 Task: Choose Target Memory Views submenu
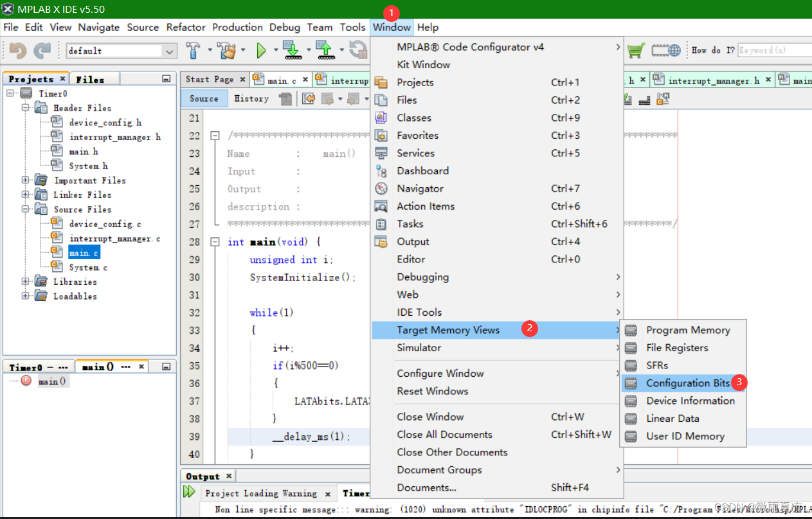496,330
